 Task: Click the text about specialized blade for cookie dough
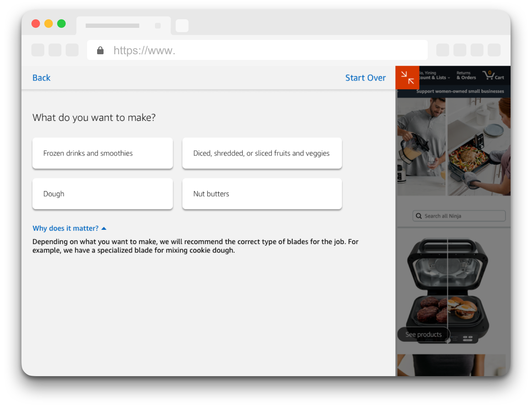[x=195, y=246]
